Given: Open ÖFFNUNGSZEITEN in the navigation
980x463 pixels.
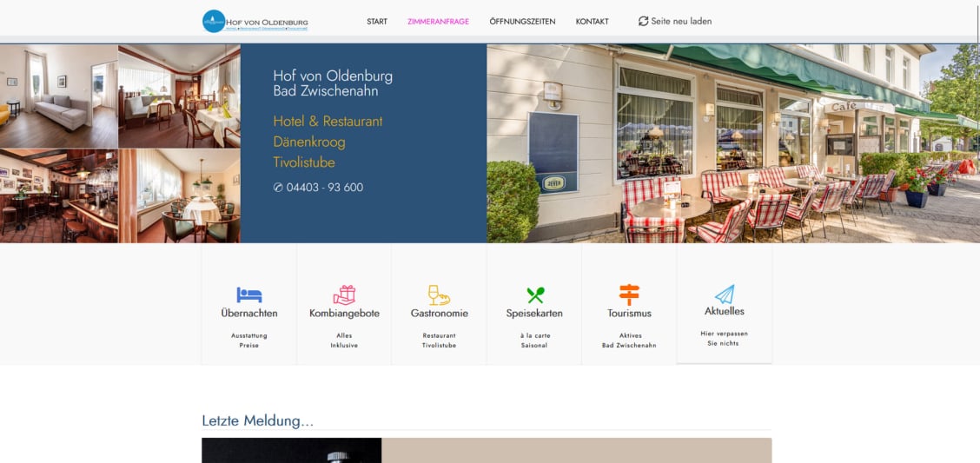Looking at the screenshot, I should click(522, 21).
